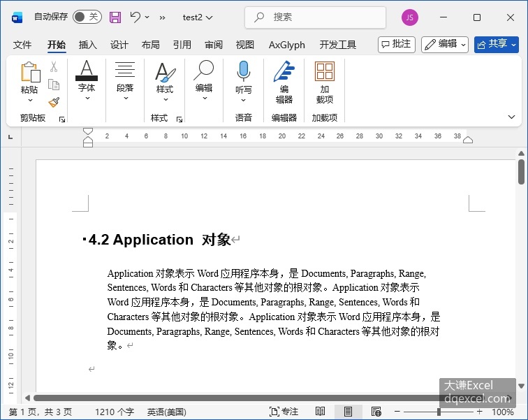
Task: Switch to the 审阅 tab
Action: coord(214,45)
